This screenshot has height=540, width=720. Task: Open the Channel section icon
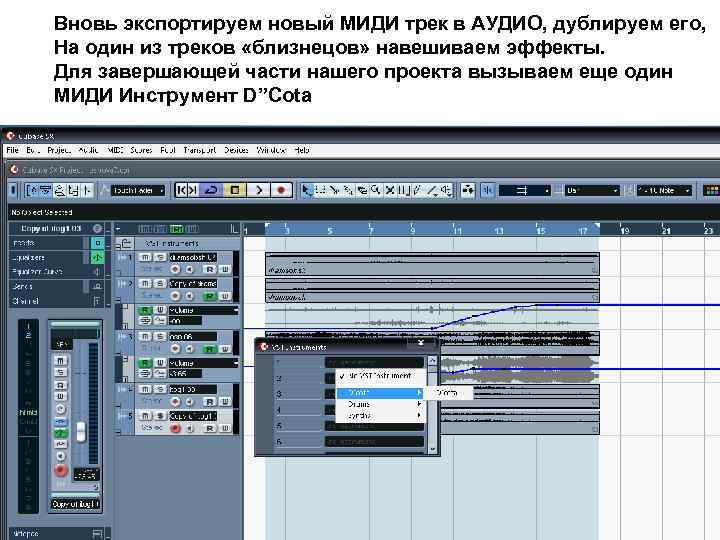(97, 301)
